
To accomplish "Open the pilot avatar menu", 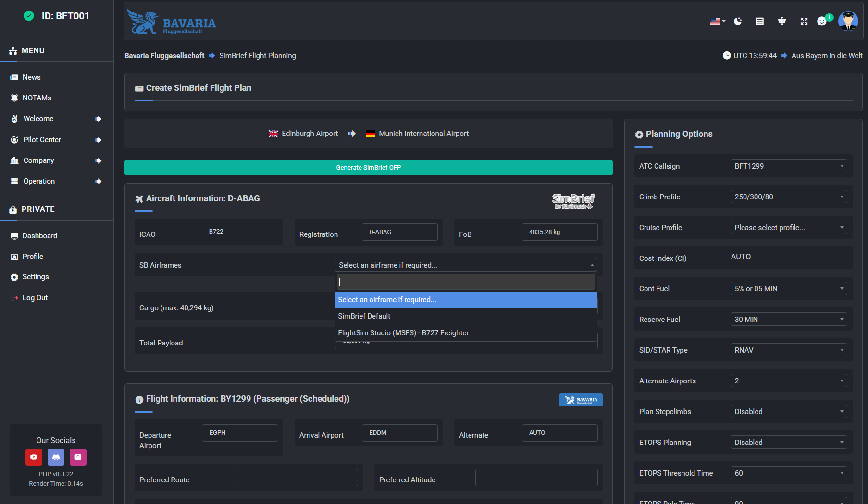I will tap(848, 21).
